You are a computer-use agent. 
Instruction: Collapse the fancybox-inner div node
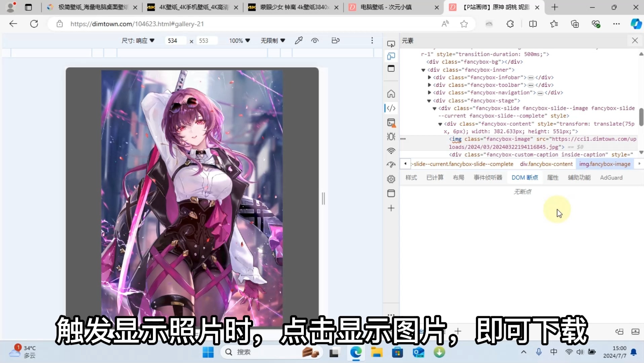pos(423,70)
